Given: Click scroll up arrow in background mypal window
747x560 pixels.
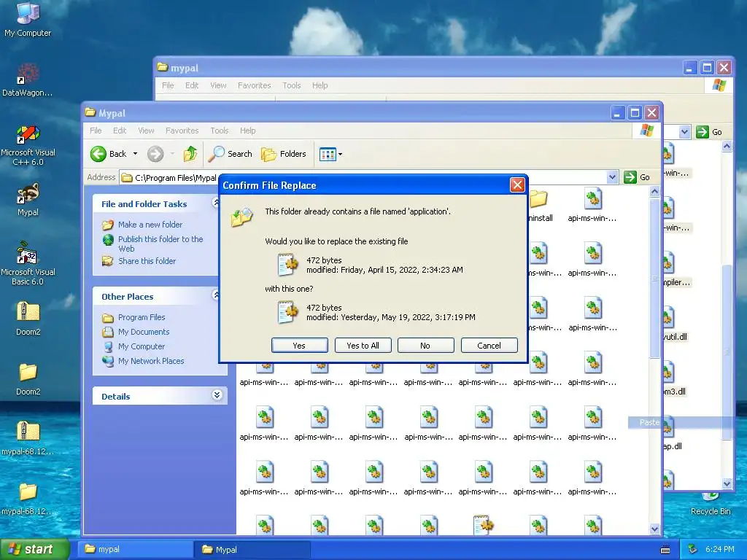Looking at the screenshot, I should (x=727, y=147).
